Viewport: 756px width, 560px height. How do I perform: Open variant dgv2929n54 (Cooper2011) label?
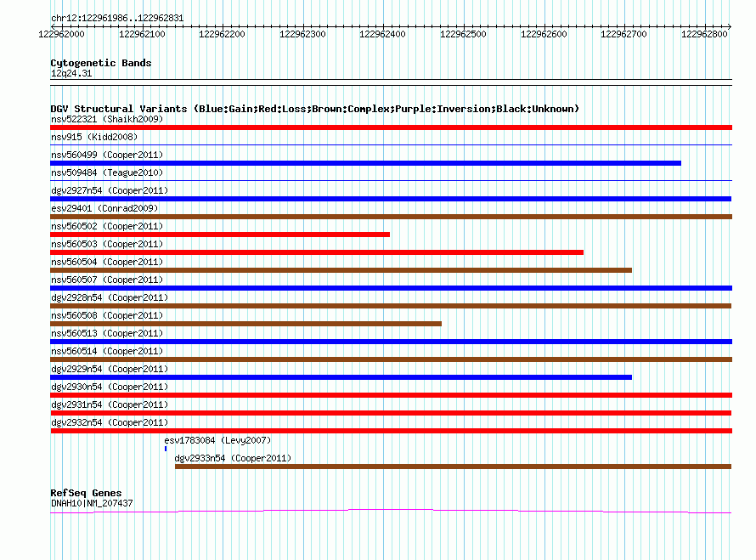pyautogui.click(x=110, y=369)
